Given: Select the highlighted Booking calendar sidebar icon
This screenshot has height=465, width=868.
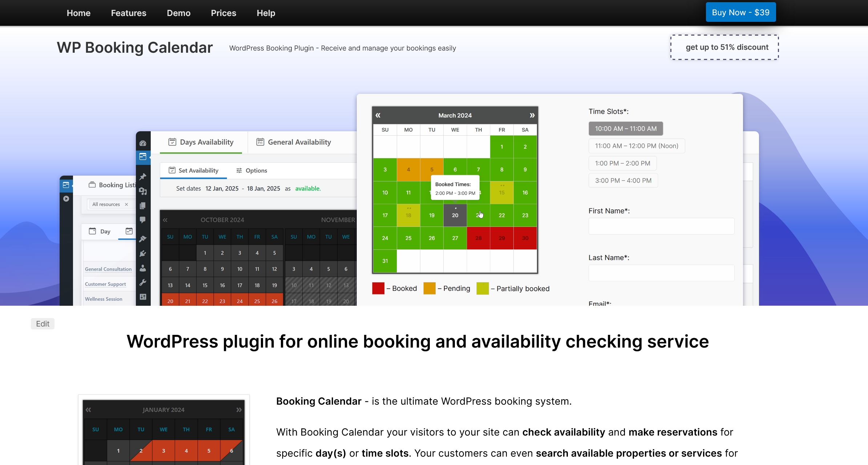Looking at the screenshot, I should tap(143, 157).
